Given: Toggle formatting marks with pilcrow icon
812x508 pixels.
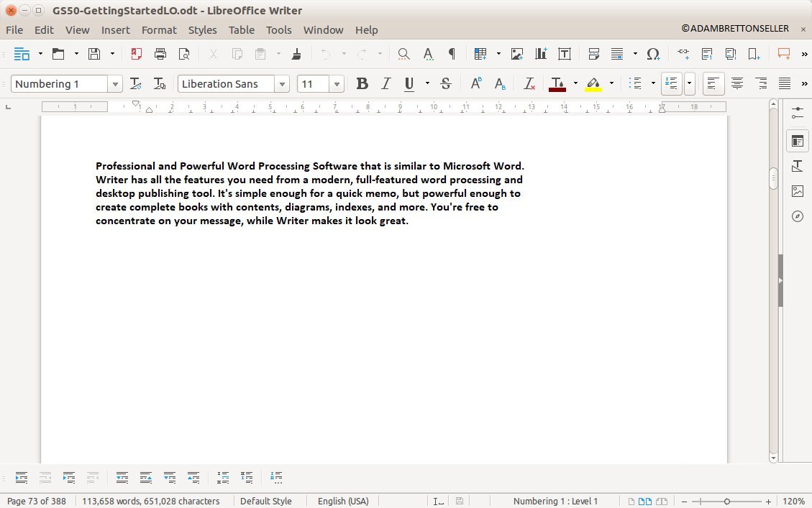Looking at the screenshot, I should (452, 54).
